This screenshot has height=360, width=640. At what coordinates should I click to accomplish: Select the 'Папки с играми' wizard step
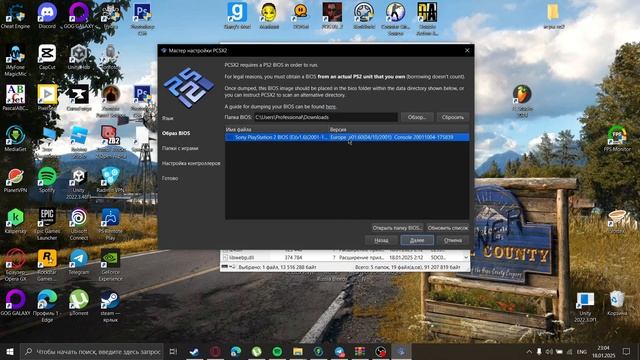pos(180,148)
